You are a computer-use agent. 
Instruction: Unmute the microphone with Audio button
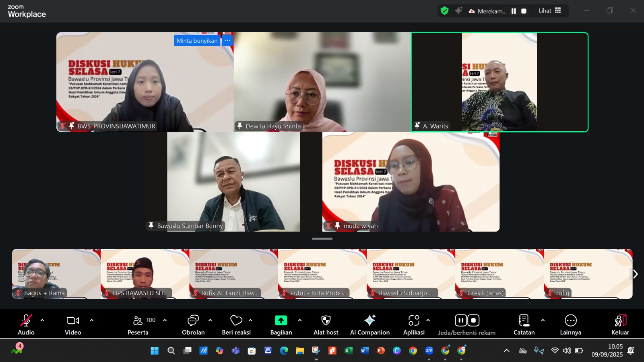26,321
